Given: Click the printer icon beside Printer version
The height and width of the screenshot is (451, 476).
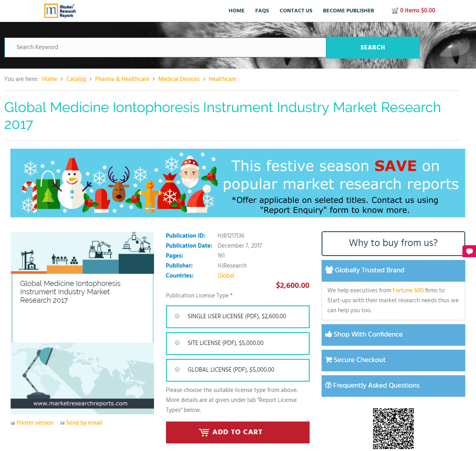Looking at the screenshot, I should pyautogui.click(x=13, y=423).
